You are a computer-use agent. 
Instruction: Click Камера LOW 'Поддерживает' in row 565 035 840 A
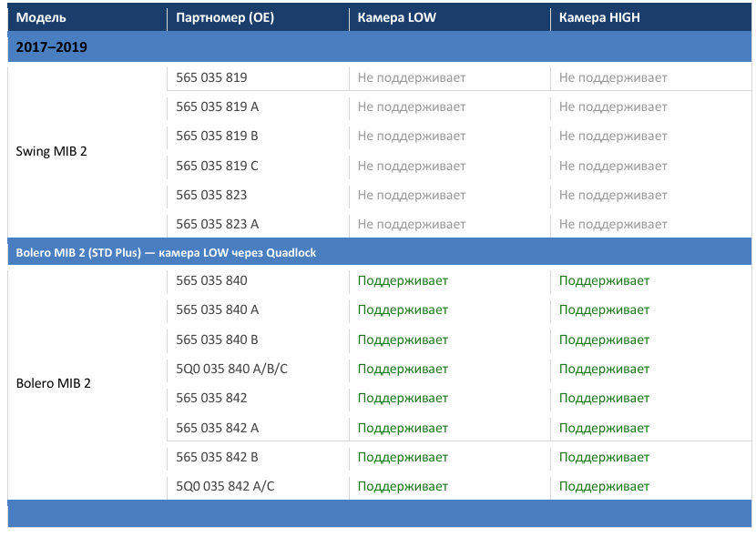[403, 309]
